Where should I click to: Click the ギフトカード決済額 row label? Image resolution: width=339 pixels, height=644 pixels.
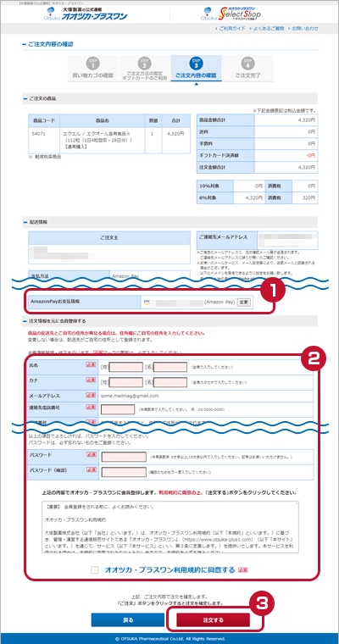click(x=225, y=155)
